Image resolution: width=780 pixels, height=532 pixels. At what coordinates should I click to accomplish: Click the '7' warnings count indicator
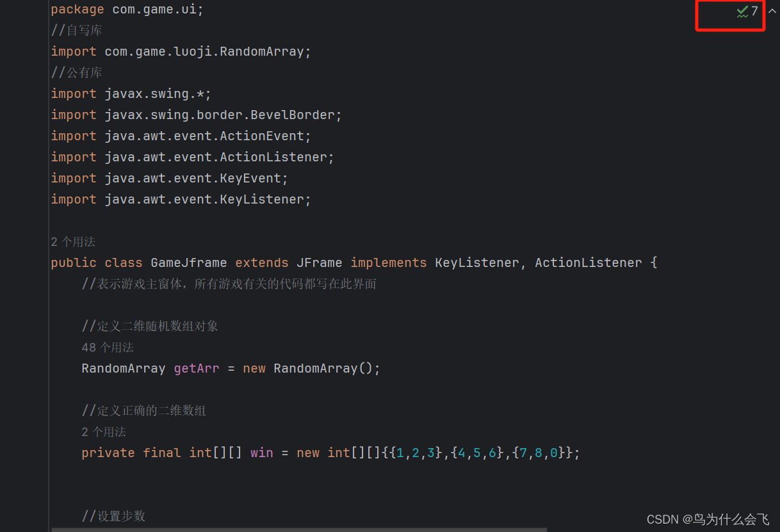point(755,11)
